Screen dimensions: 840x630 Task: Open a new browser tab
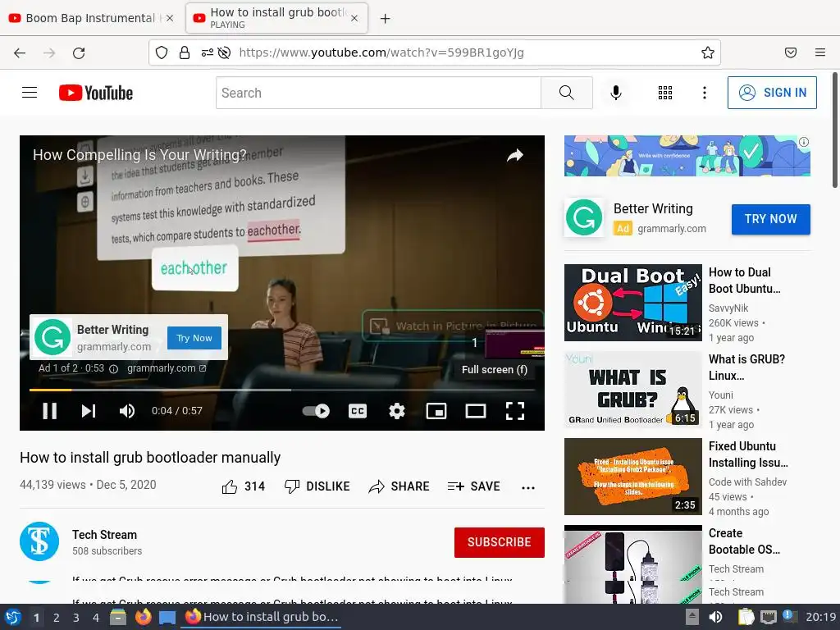pos(385,19)
